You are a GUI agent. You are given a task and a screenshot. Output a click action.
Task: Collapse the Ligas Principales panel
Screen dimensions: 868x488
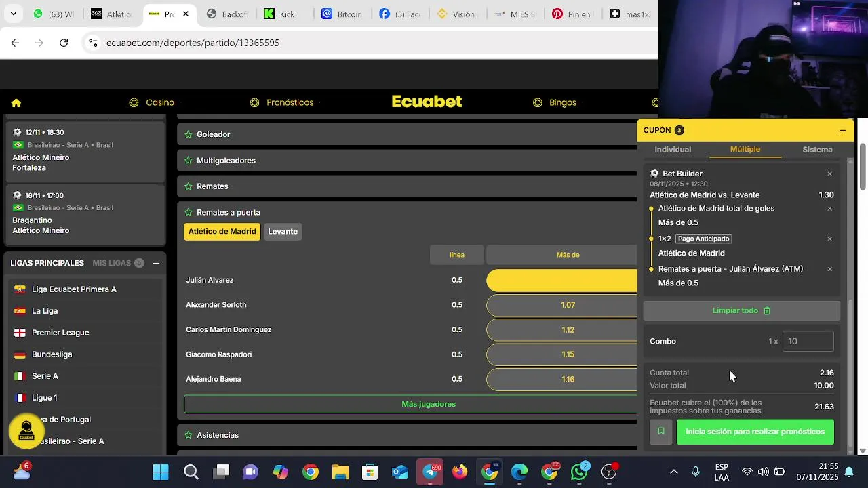(x=155, y=263)
